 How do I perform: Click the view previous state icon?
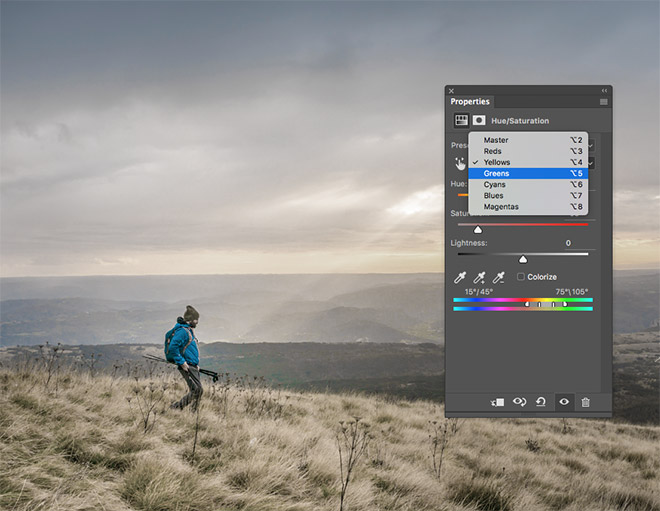coord(519,401)
